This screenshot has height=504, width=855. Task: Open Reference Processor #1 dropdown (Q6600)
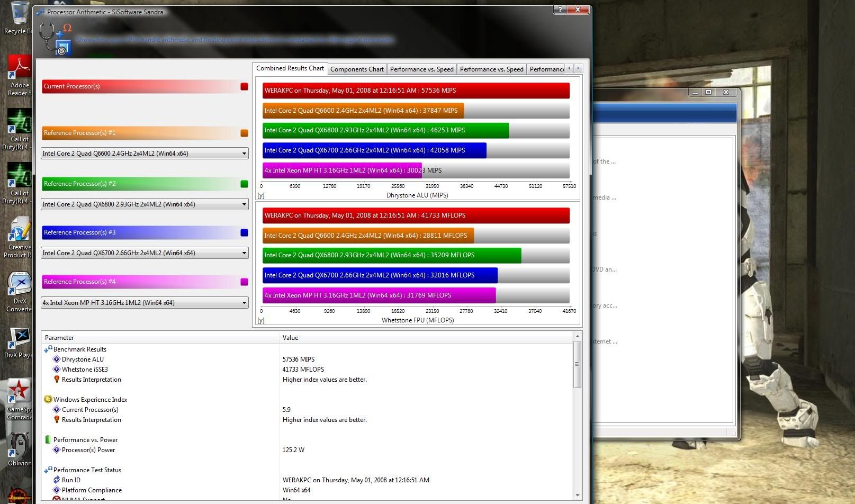(x=145, y=154)
